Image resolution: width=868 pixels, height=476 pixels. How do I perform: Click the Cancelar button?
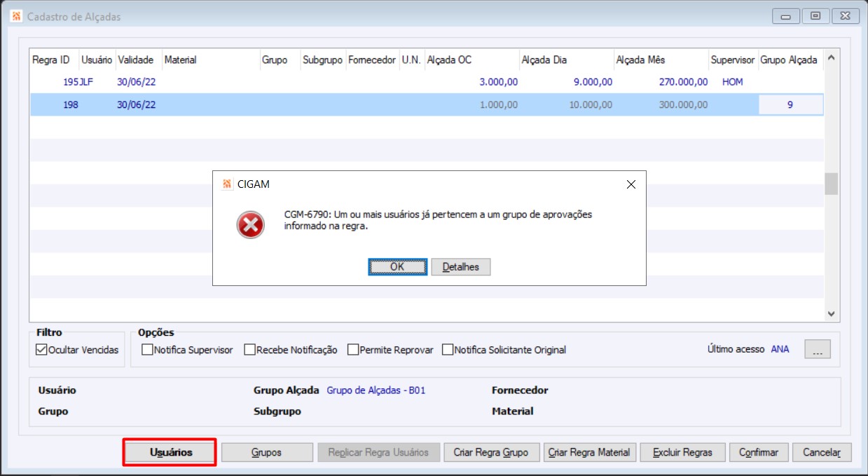[x=822, y=452]
